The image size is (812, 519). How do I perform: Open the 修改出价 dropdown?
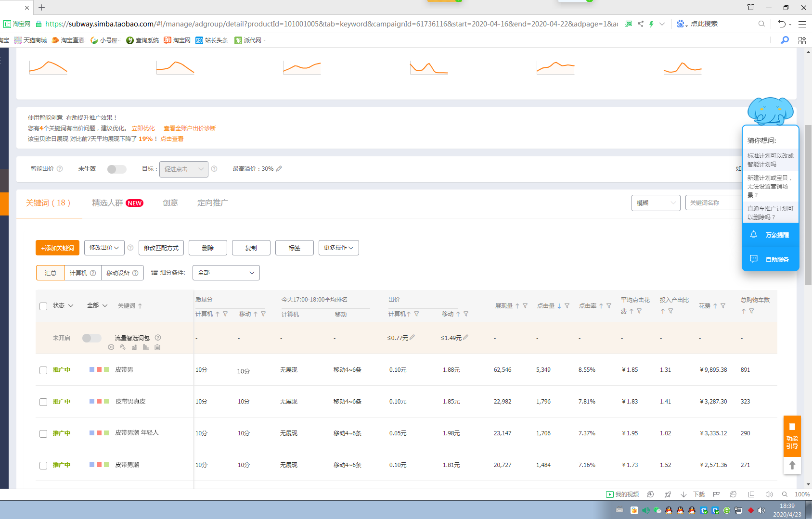[104, 248]
